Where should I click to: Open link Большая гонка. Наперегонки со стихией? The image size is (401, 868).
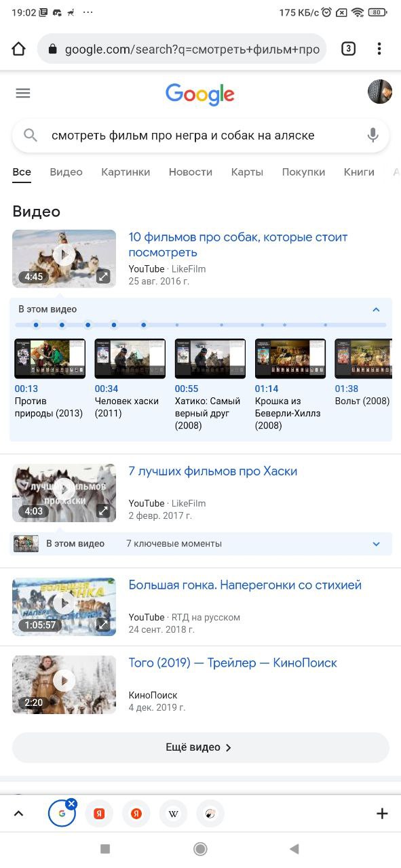[x=245, y=585]
